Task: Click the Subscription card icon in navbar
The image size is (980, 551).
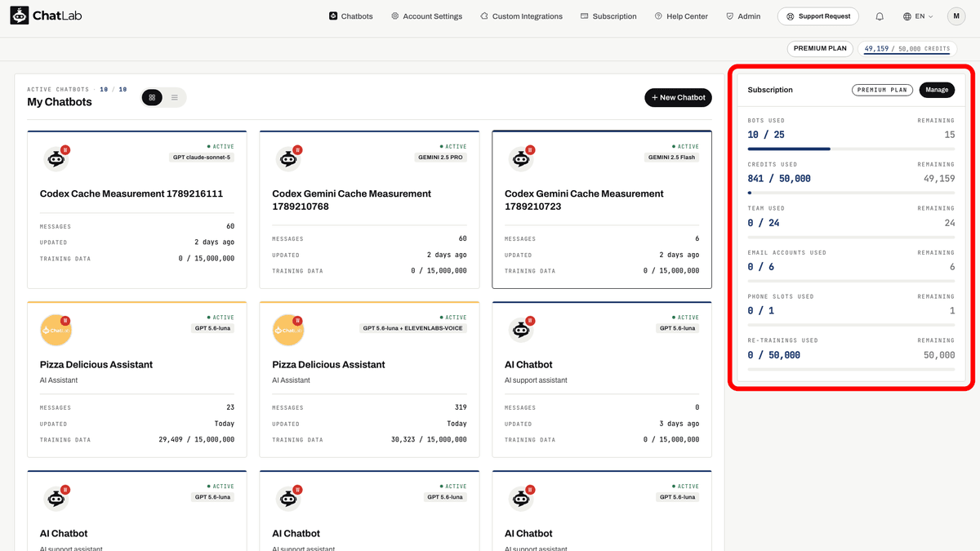Action: point(585,16)
